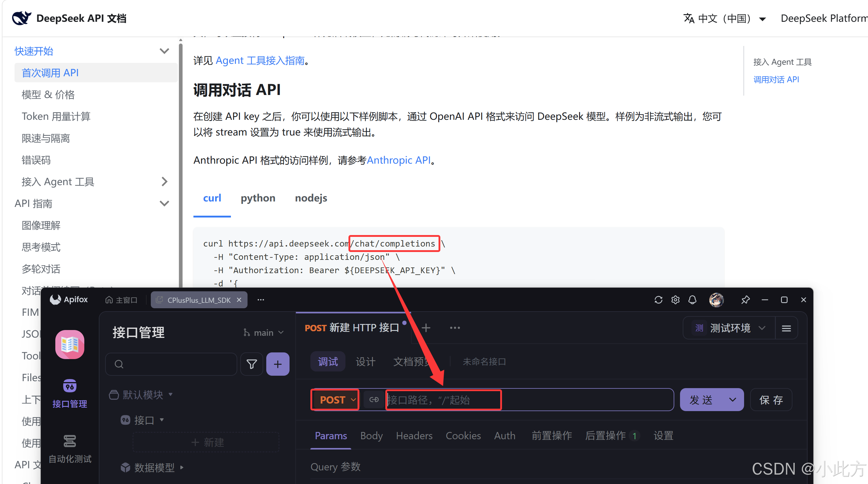Select the Params tab
868x484 pixels.
331,435
